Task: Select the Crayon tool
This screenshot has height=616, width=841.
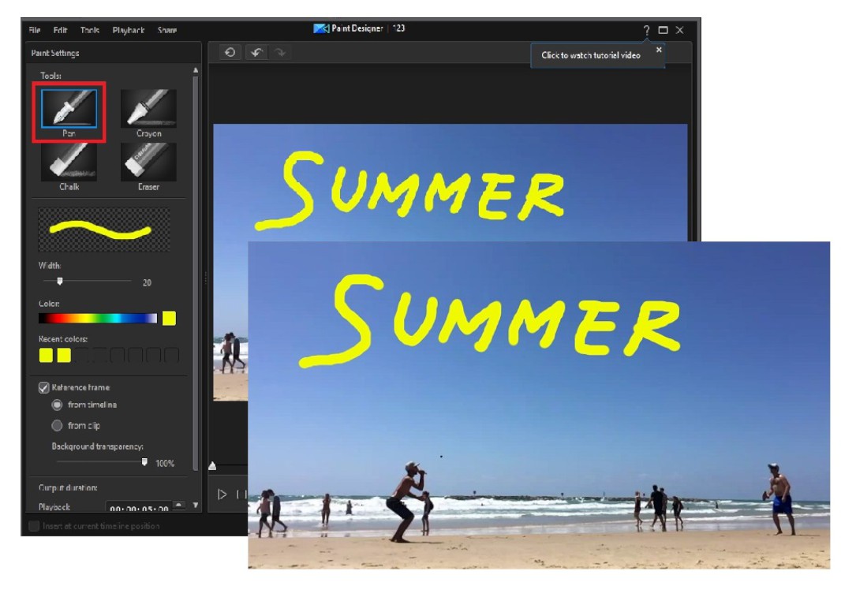Action: [148, 109]
